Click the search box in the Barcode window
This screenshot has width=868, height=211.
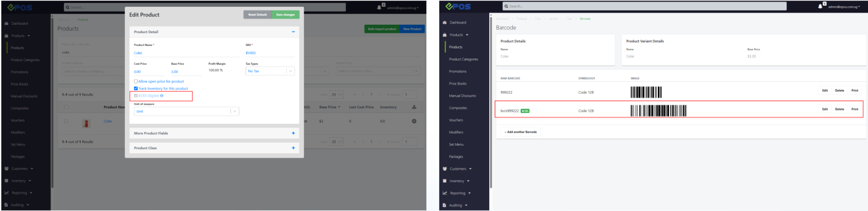tap(644, 6)
